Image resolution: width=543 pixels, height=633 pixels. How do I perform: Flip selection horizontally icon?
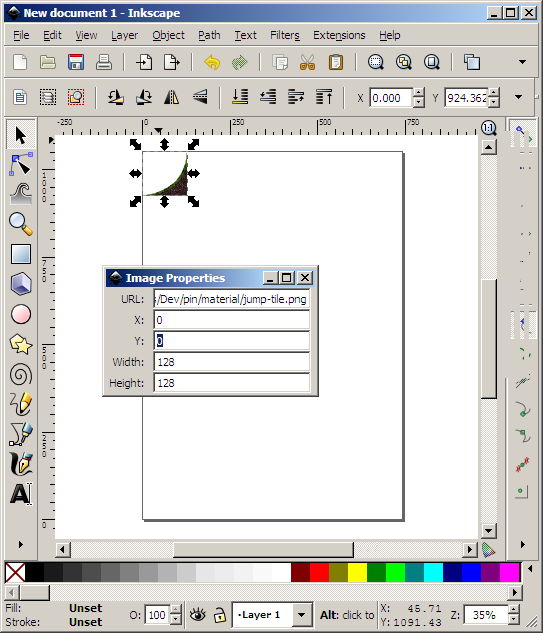[172, 97]
